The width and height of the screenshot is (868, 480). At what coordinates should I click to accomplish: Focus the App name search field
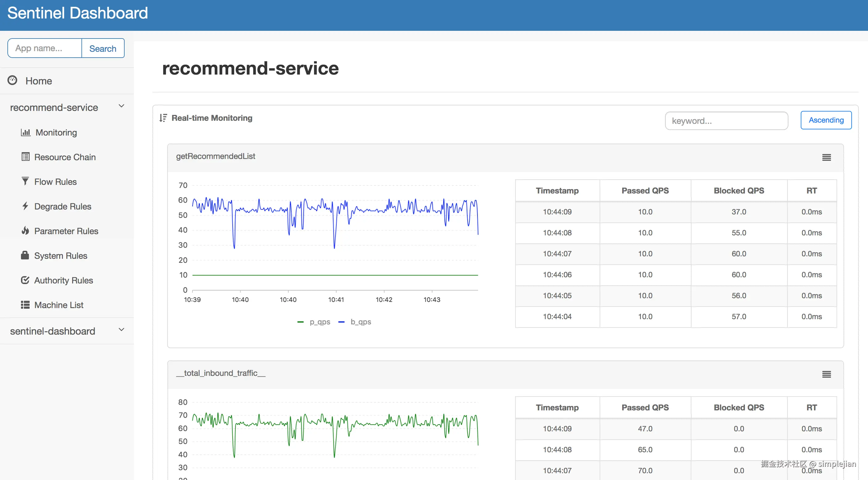[x=45, y=48]
